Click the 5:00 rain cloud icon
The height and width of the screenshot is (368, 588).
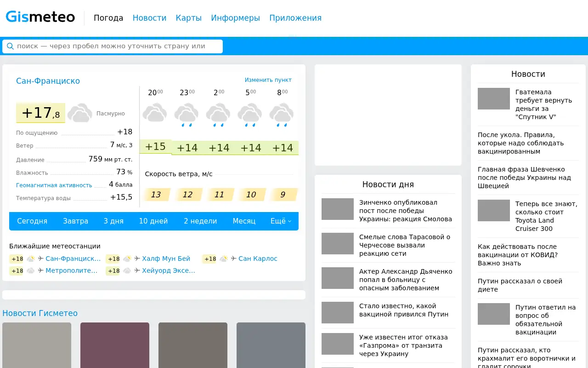coord(249,115)
